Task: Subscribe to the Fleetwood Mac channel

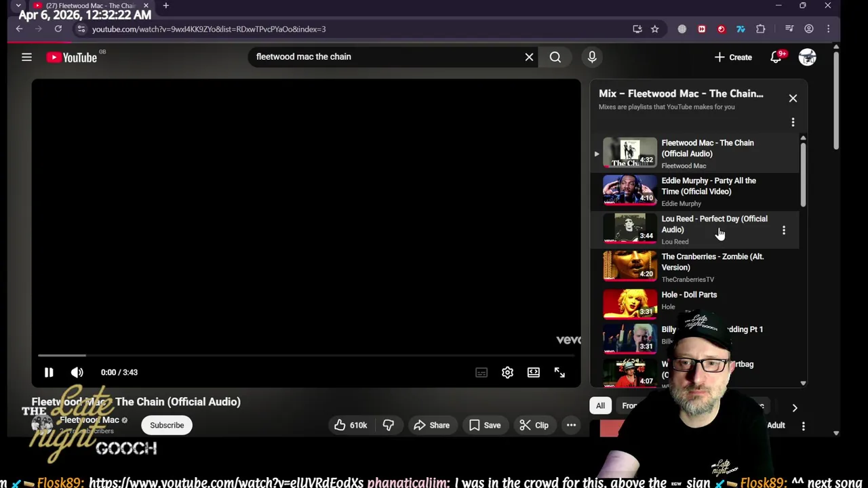Action: click(167, 425)
